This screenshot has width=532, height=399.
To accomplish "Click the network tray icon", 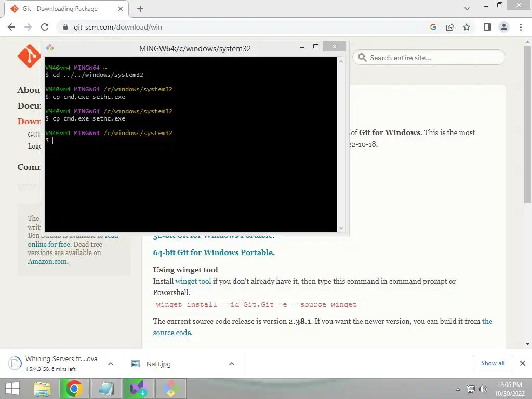I will (x=471, y=389).
